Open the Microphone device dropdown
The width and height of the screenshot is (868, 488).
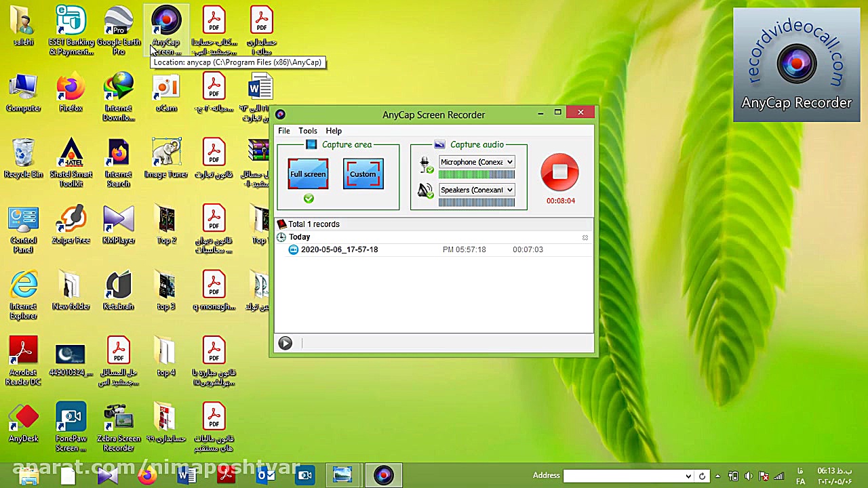pos(477,162)
